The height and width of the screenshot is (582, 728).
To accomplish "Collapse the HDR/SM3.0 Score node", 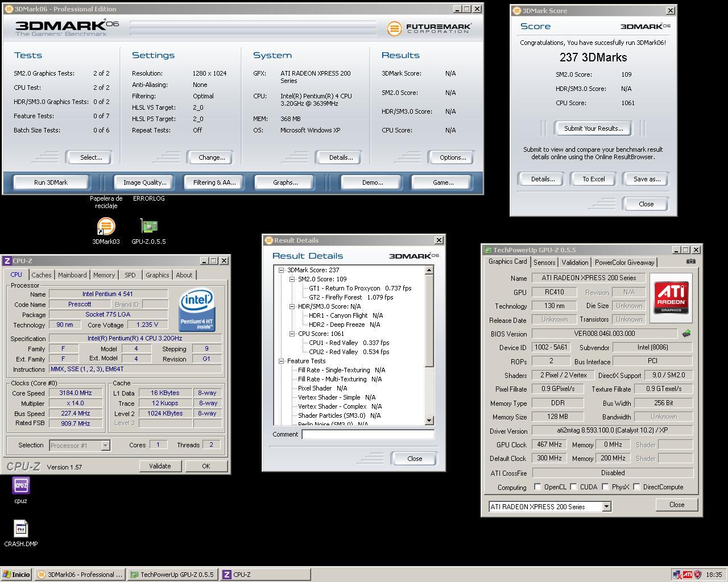I will [292, 306].
